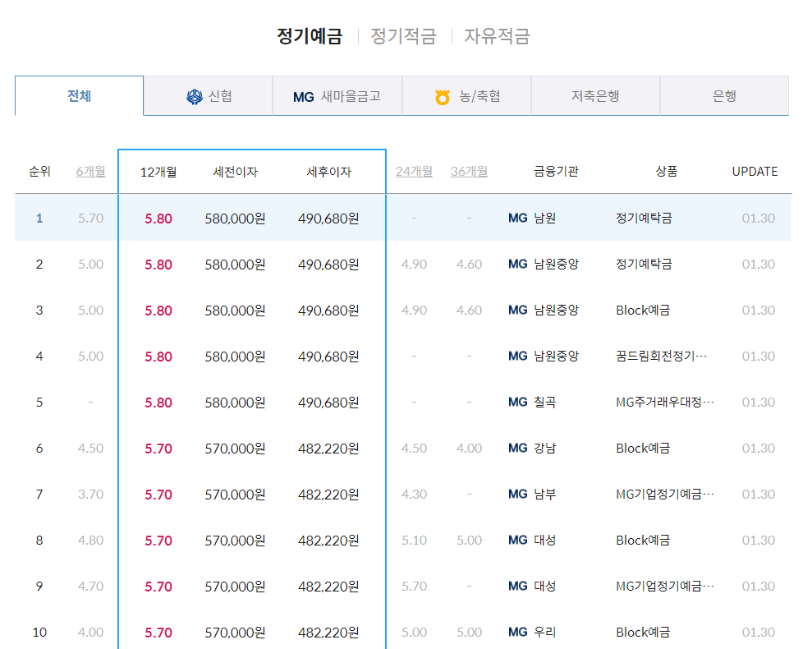Click the 5.80 rate in rank 1 row
The width and height of the screenshot is (812, 649).
click(158, 219)
